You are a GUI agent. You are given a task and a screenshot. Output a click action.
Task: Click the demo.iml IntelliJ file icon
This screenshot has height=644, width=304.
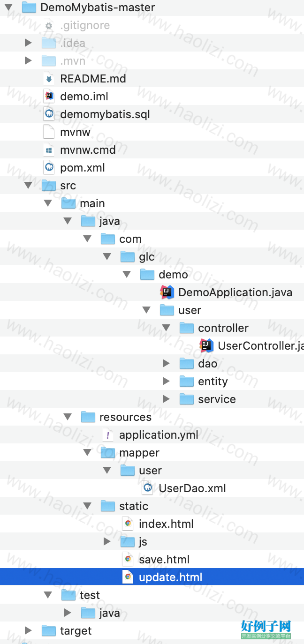[49, 97]
